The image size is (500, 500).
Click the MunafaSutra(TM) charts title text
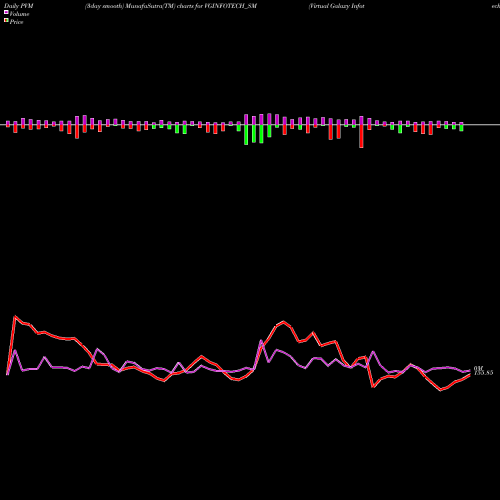pos(171,6)
